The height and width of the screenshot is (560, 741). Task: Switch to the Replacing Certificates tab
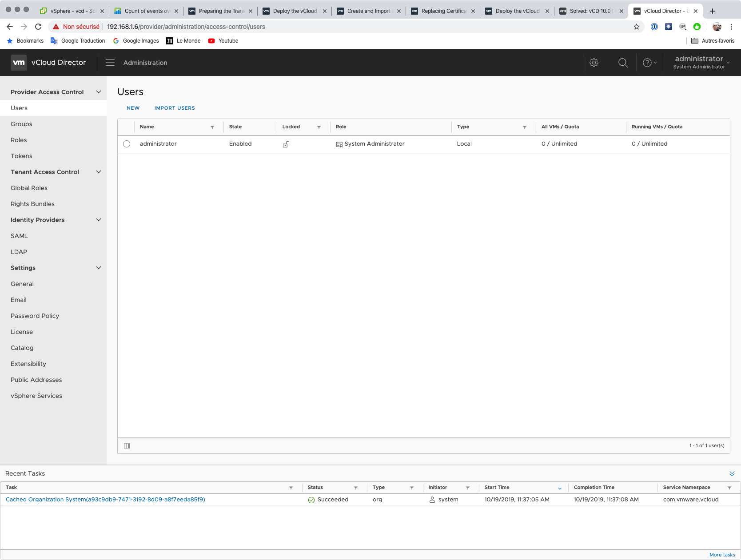pyautogui.click(x=443, y=11)
